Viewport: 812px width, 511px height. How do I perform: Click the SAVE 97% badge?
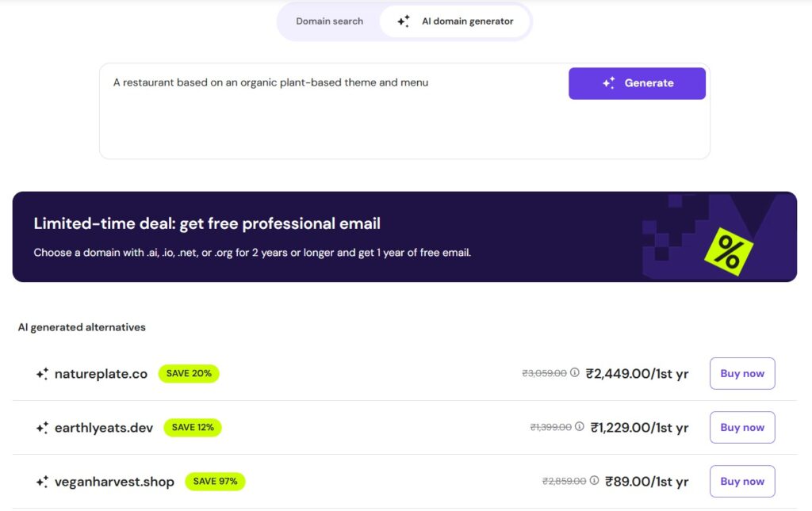[x=215, y=481]
